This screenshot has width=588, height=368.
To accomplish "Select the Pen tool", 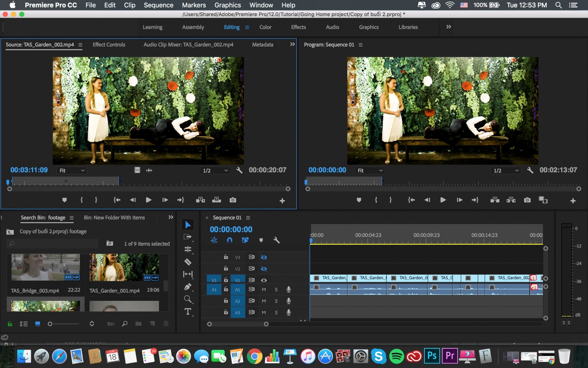I will click(x=188, y=287).
